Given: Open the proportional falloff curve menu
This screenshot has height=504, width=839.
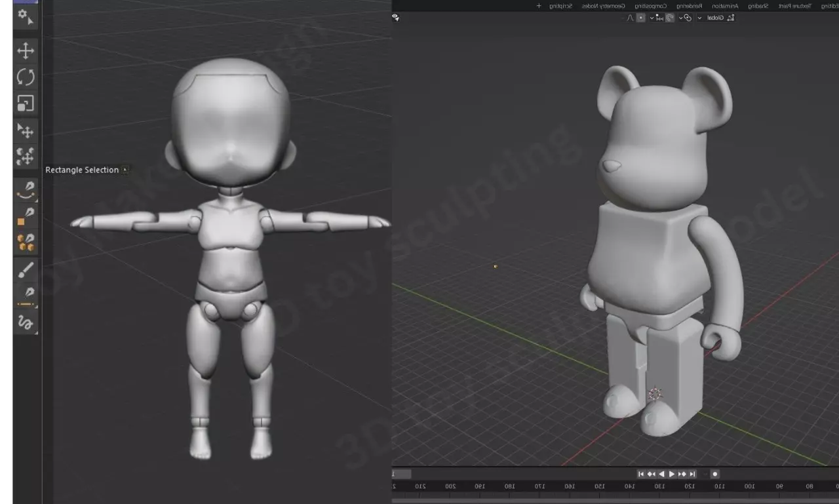Looking at the screenshot, I should tap(631, 18).
